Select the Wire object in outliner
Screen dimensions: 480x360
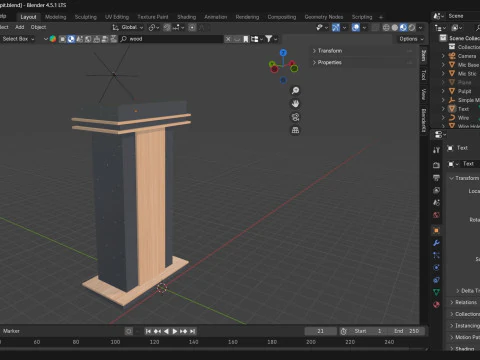[x=463, y=118]
